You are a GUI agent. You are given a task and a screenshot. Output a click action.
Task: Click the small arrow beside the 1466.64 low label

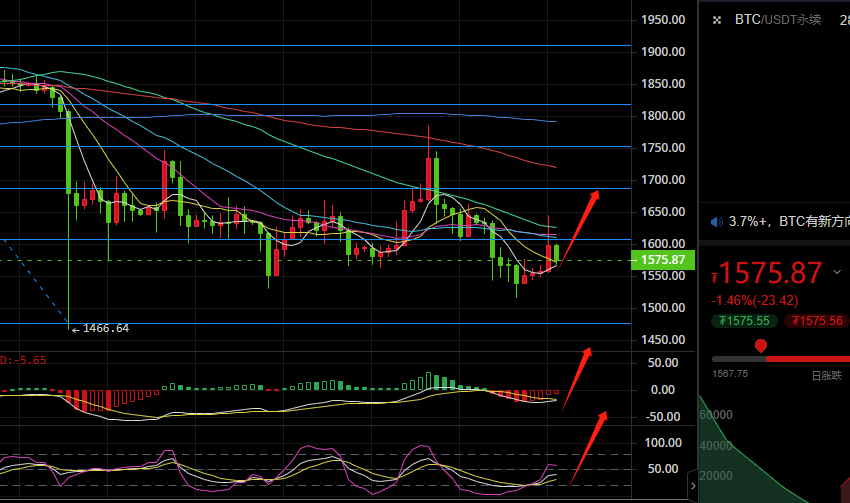pyautogui.click(x=75, y=328)
